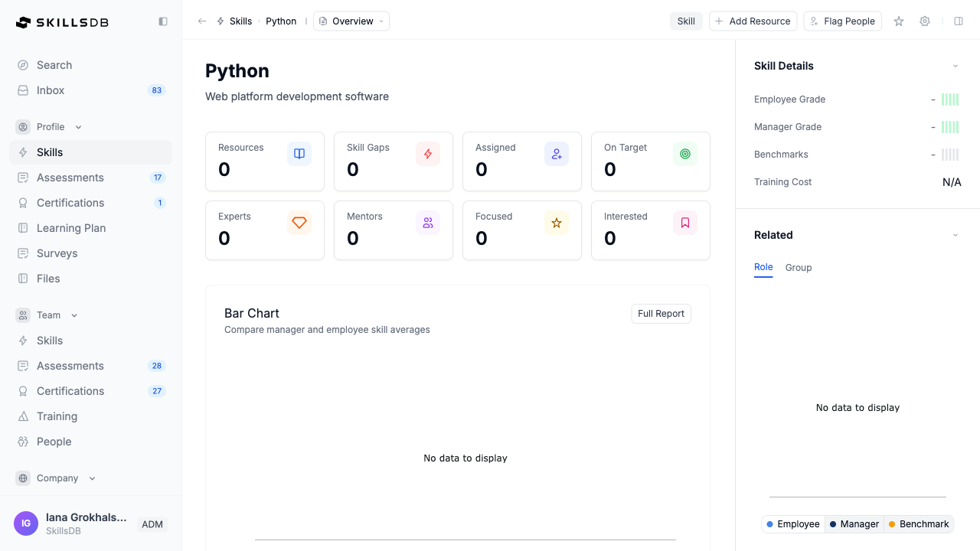Collapse the Skill Details section
This screenshot has width=980, height=551.
coord(955,66)
